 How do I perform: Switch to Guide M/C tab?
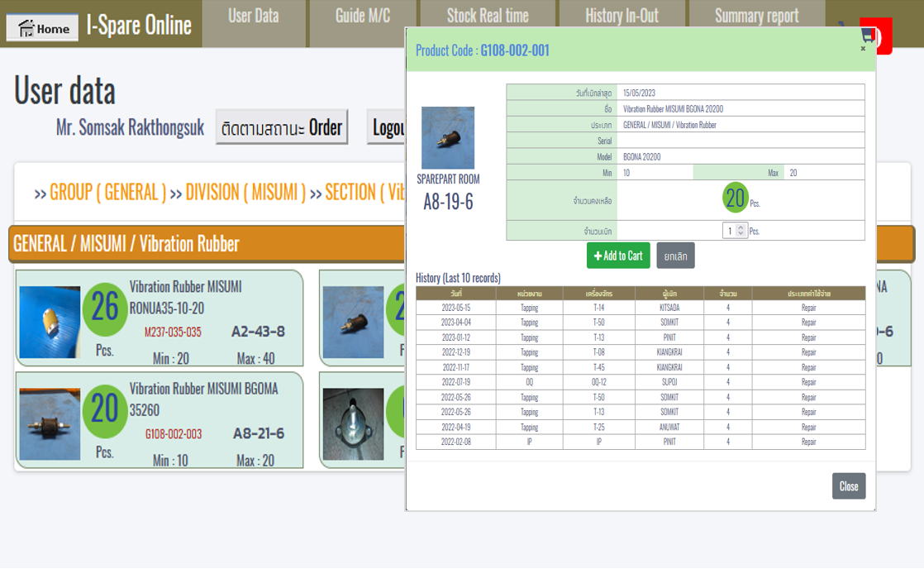coord(362,17)
